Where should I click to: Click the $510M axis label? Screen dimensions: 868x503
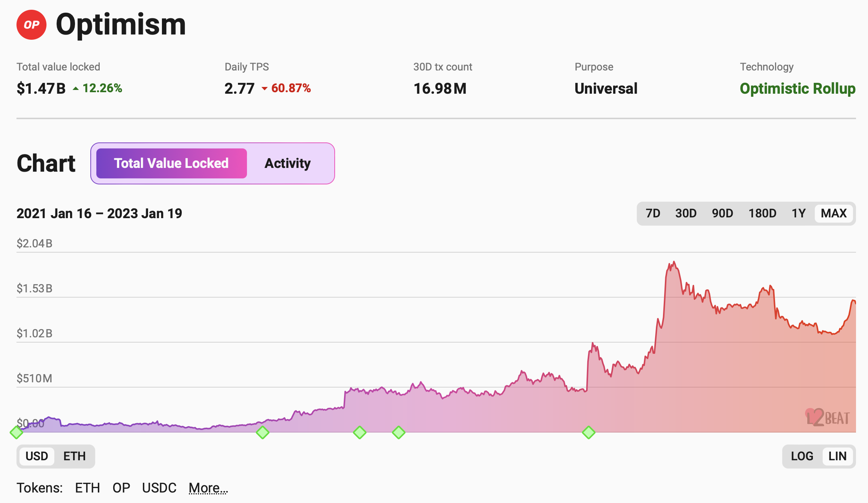(x=34, y=379)
